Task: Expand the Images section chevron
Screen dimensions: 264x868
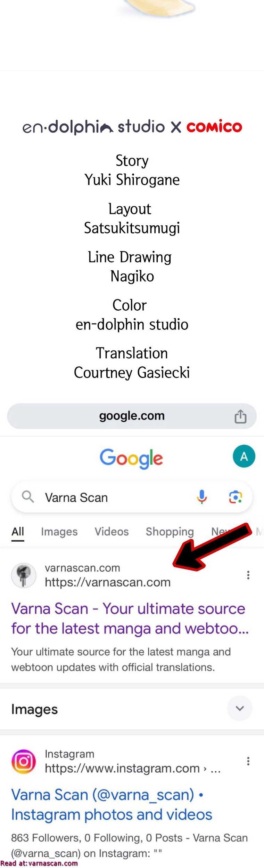Action: click(240, 708)
